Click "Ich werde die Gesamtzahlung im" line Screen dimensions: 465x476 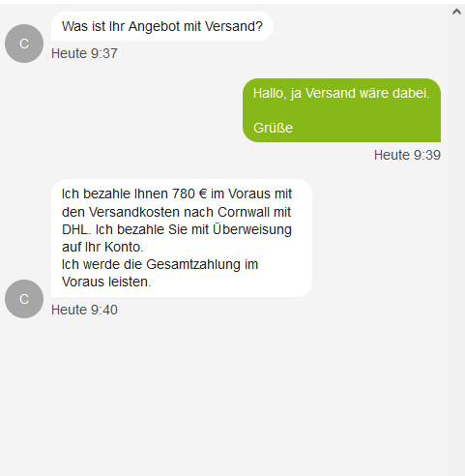(160, 264)
